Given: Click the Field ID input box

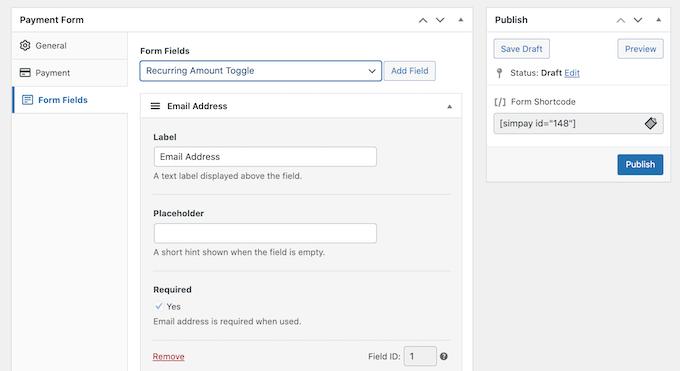Looking at the screenshot, I should (420, 356).
